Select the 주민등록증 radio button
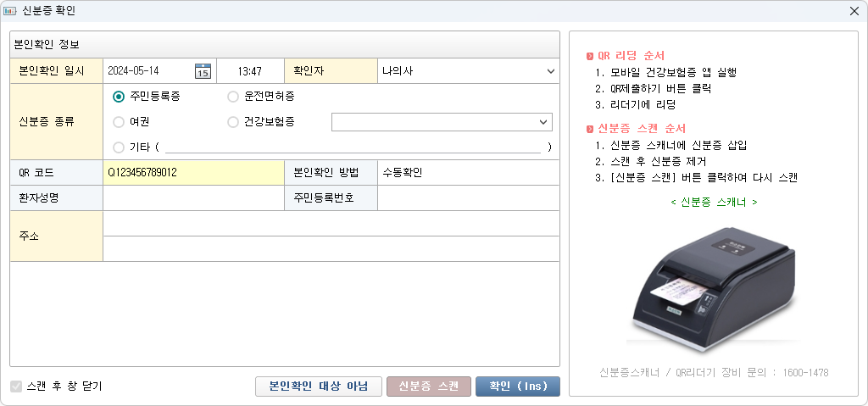Image resolution: width=868 pixels, height=406 pixels. (119, 97)
